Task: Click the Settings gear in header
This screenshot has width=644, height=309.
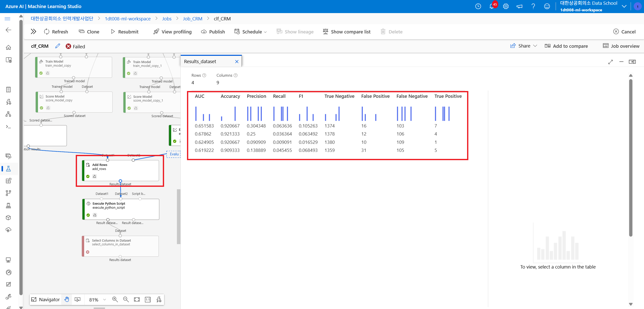Action: [x=506, y=6]
